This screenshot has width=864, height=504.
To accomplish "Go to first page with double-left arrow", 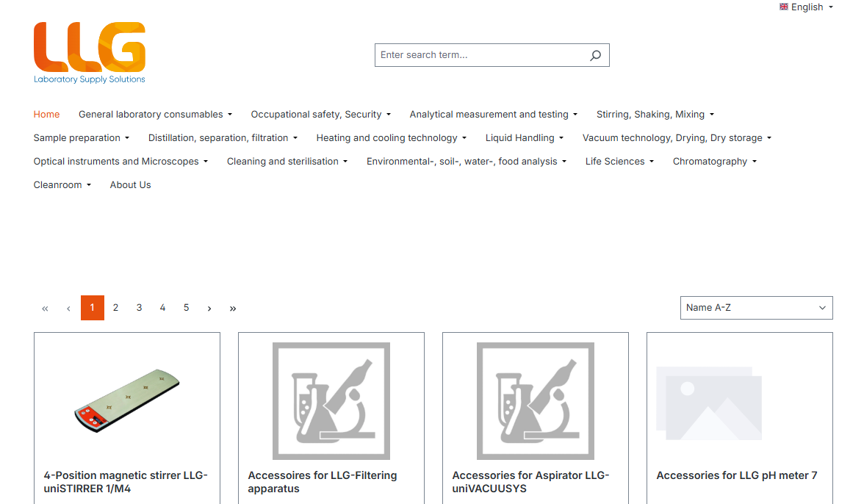I will coord(46,308).
